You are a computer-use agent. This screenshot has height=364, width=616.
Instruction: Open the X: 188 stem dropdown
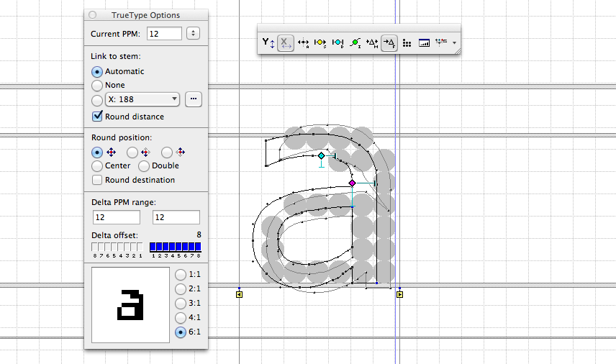point(142,99)
